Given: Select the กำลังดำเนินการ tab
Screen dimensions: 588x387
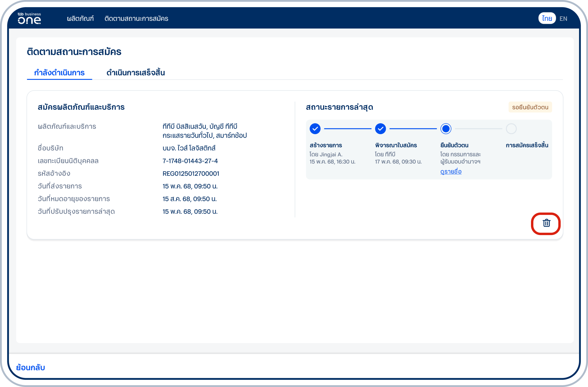Looking at the screenshot, I should pyautogui.click(x=59, y=73).
